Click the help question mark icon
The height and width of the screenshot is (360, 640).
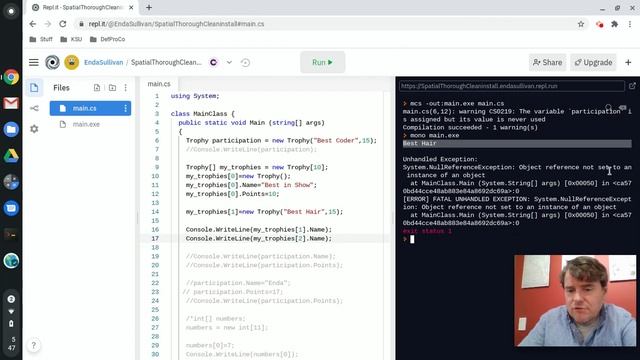(33, 345)
